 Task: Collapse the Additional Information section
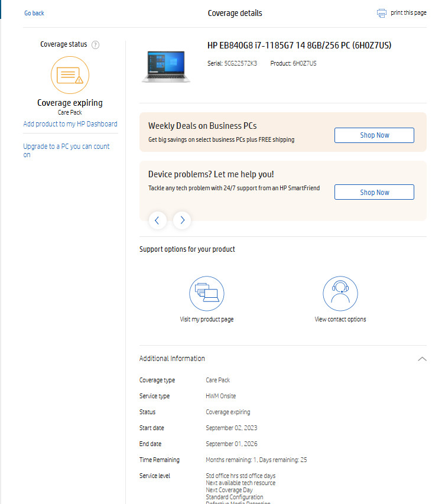pyautogui.click(x=422, y=359)
